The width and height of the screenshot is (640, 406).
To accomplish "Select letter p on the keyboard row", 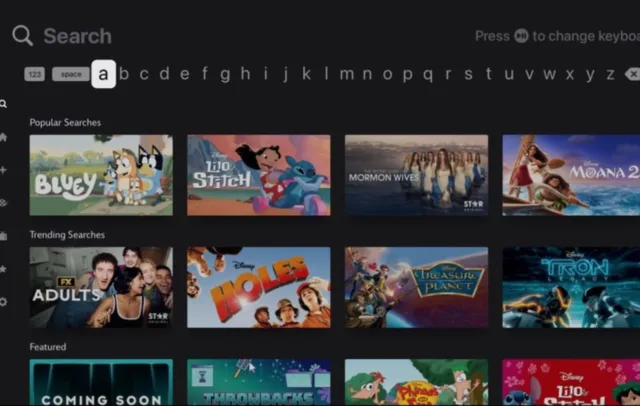I will click(407, 76).
